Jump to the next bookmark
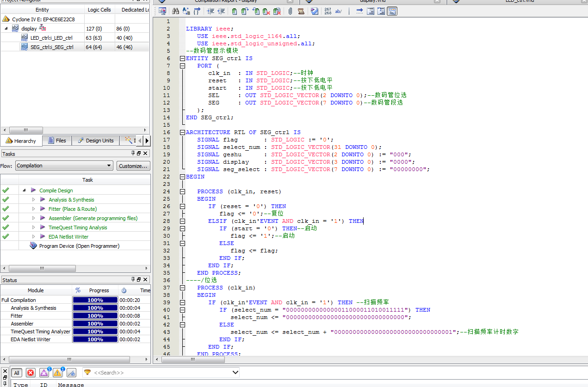 (x=245, y=11)
